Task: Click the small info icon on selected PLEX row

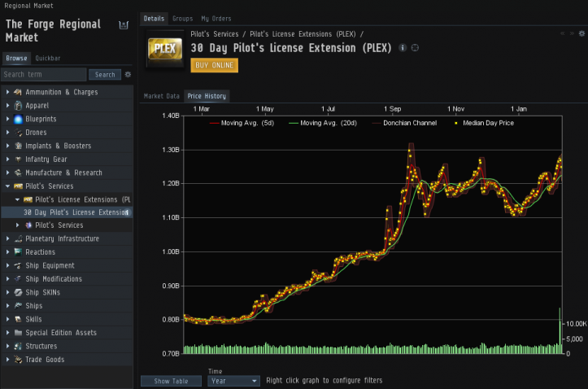Action: pos(127,212)
